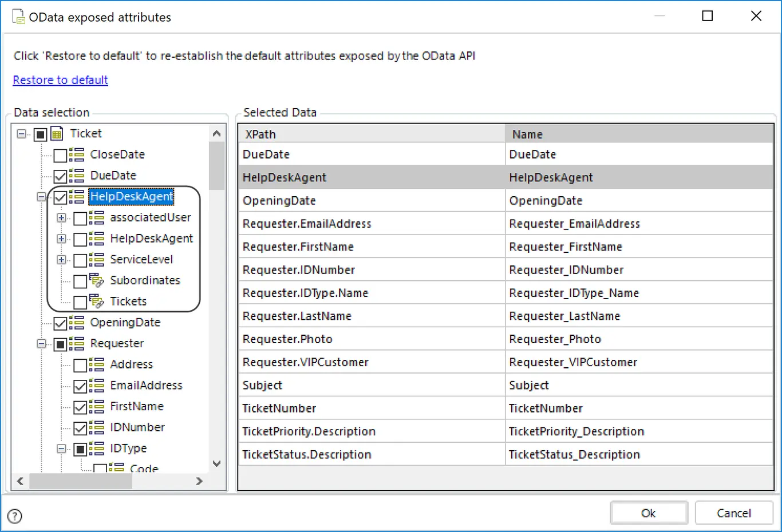Select the Requester.Photo row
The height and width of the screenshot is (532, 782).
coord(506,339)
